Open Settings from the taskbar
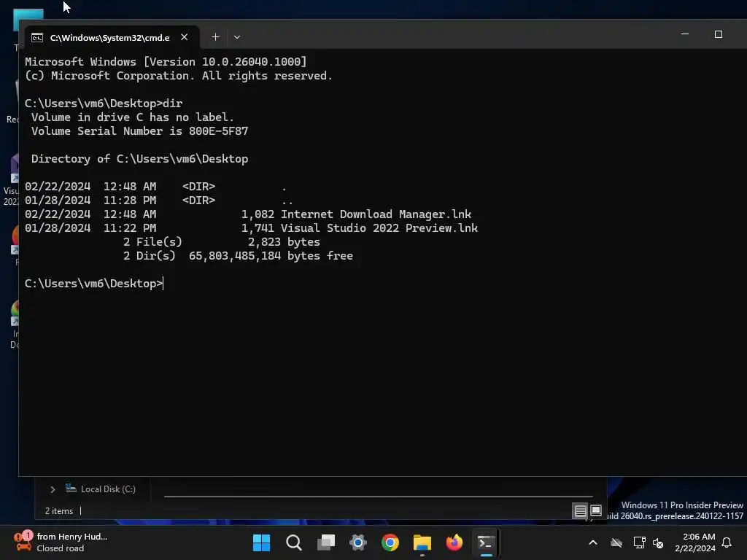This screenshot has width=747, height=560. [357, 542]
